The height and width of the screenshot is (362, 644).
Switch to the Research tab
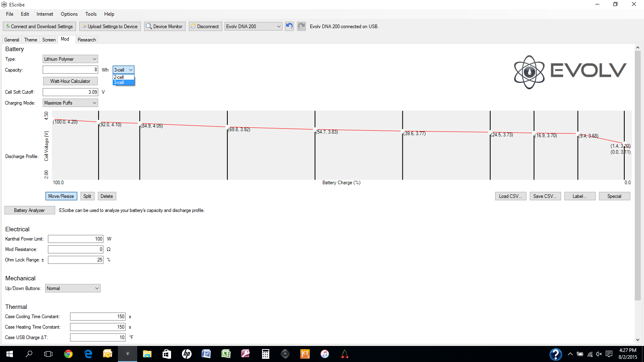coord(87,40)
